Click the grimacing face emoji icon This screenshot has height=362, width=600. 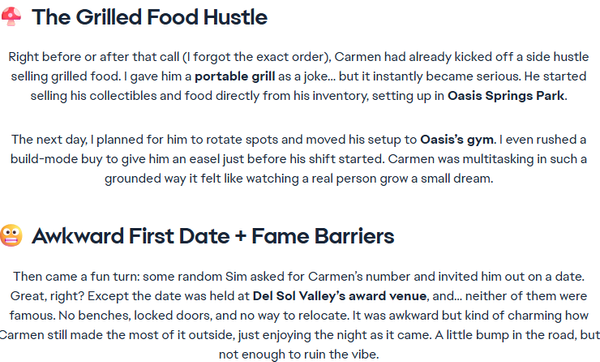click(x=11, y=235)
